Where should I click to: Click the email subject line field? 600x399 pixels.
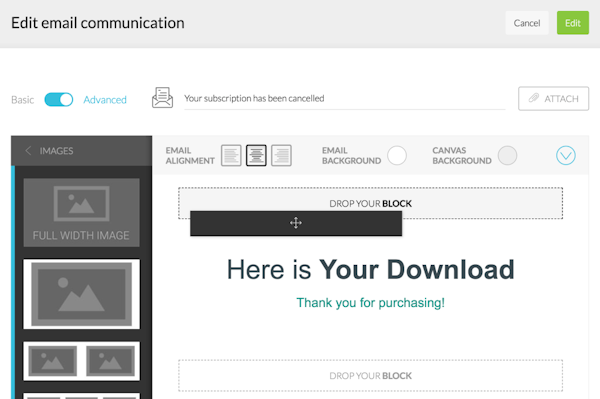click(x=344, y=99)
